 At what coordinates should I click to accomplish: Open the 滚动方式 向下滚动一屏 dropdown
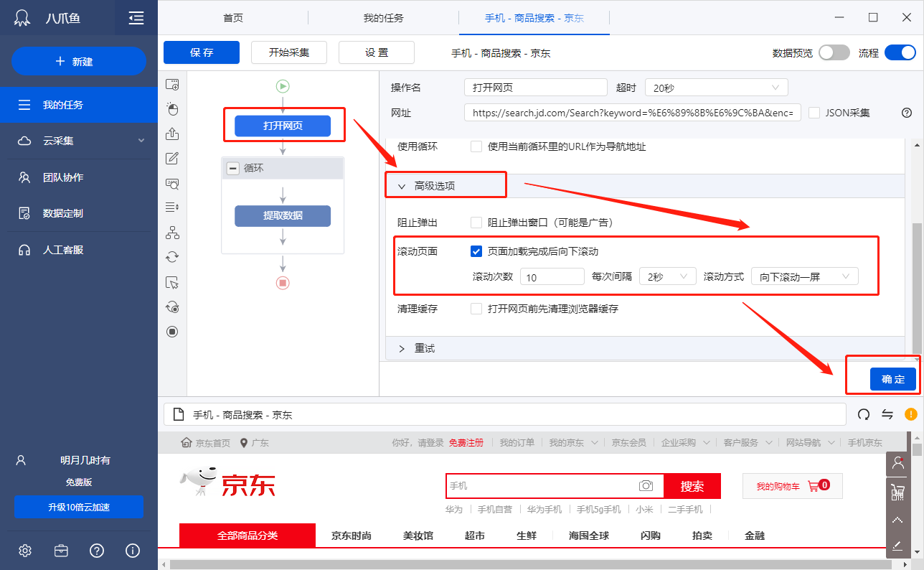(804, 276)
